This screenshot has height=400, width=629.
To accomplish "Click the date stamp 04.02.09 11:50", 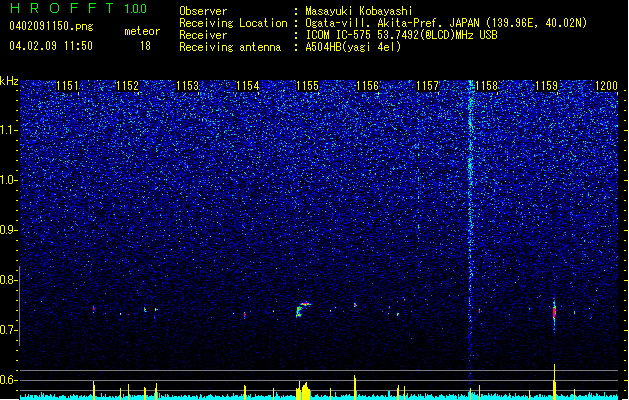I will click(x=51, y=46).
